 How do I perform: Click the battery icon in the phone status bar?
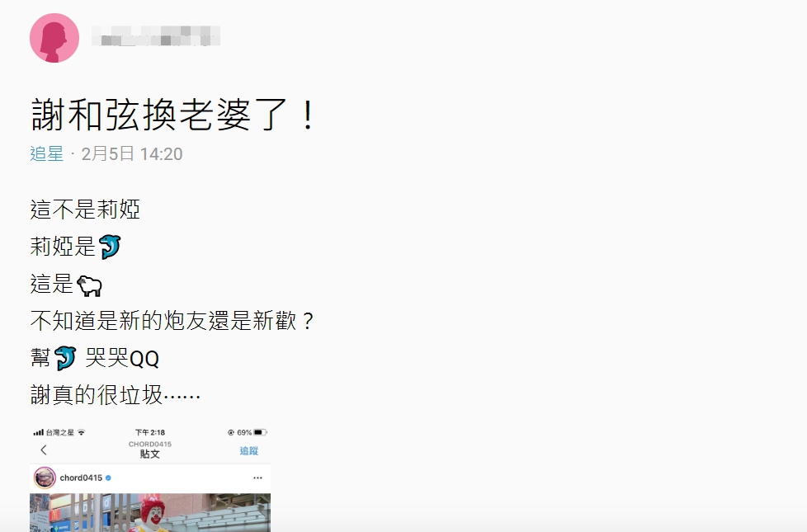pyautogui.click(x=261, y=432)
